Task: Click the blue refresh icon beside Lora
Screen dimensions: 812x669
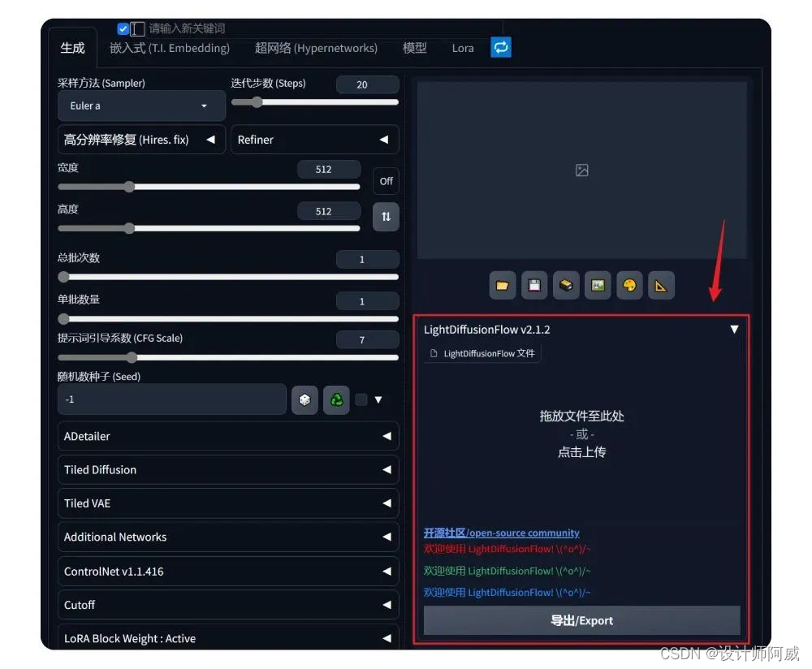Action: point(501,48)
